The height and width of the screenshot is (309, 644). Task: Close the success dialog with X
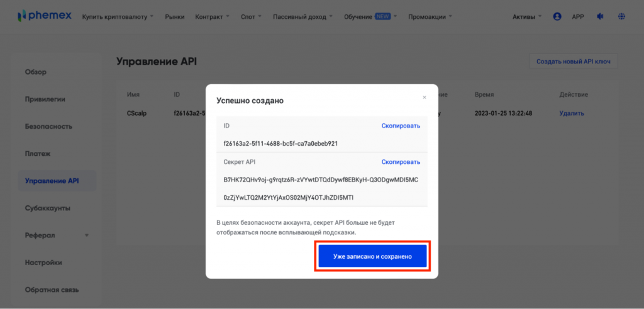(x=425, y=97)
